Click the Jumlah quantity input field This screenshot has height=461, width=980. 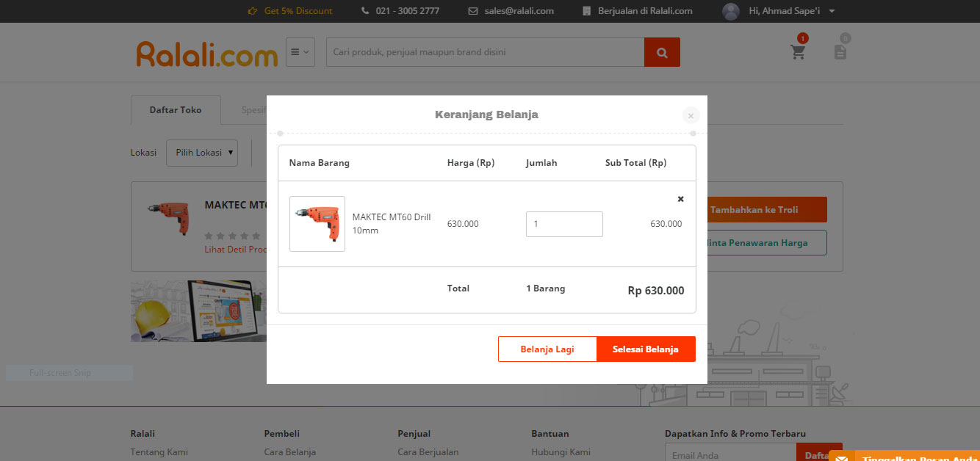[x=564, y=224]
